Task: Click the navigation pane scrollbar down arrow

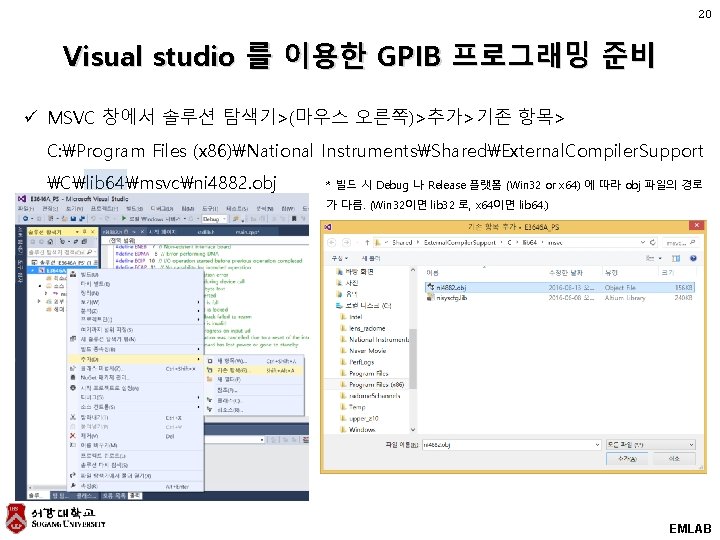Action: tap(412, 430)
